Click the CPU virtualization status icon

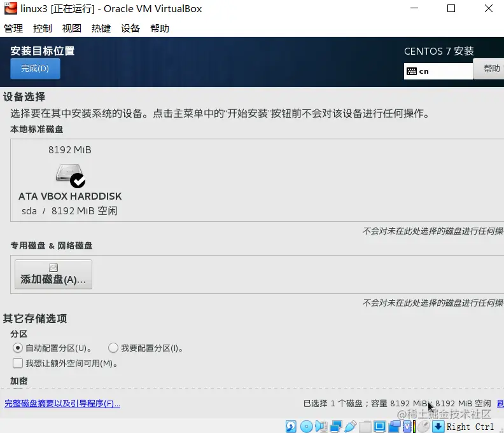click(409, 427)
